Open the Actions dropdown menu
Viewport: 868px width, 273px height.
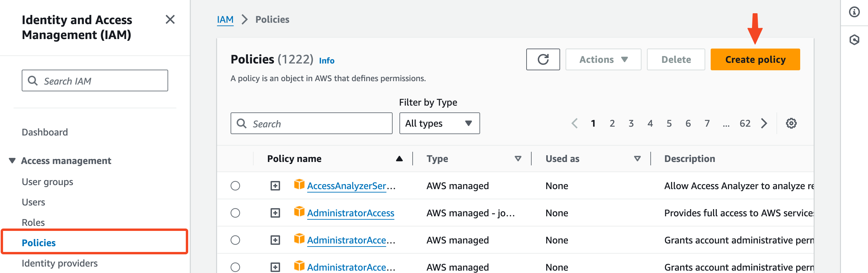pos(603,59)
